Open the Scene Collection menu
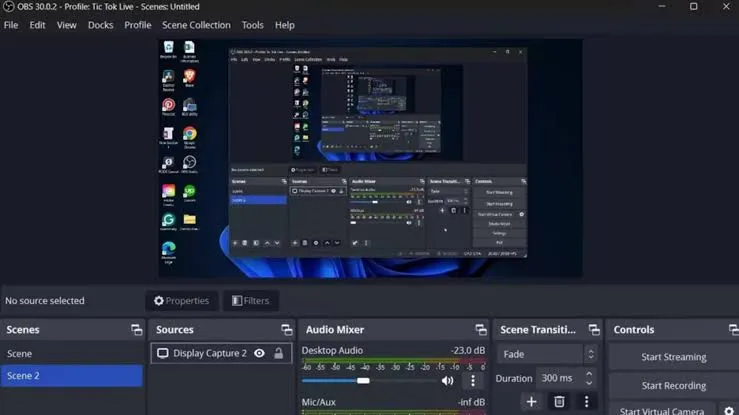The image size is (739, 415). [196, 25]
